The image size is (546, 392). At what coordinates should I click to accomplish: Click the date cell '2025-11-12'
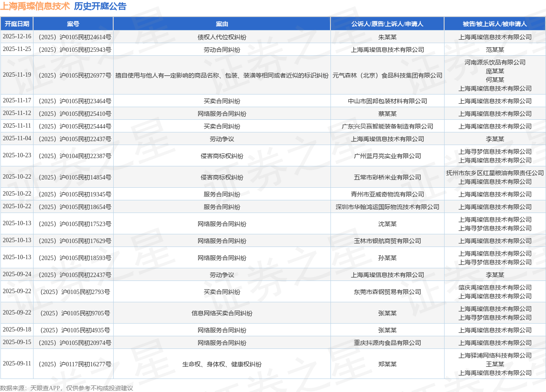pyautogui.click(x=17, y=113)
